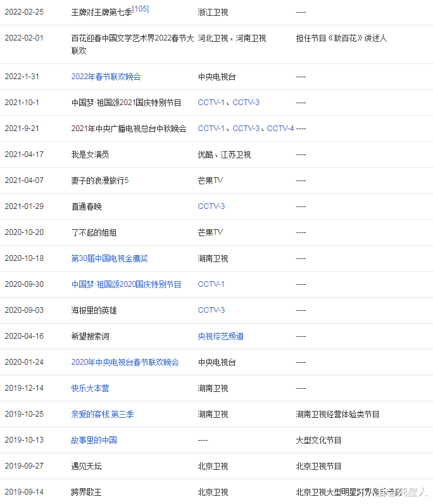This screenshot has height=504, width=433.
Task: Select the 我是女演员 program title
Action: pyautogui.click(x=90, y=154)
